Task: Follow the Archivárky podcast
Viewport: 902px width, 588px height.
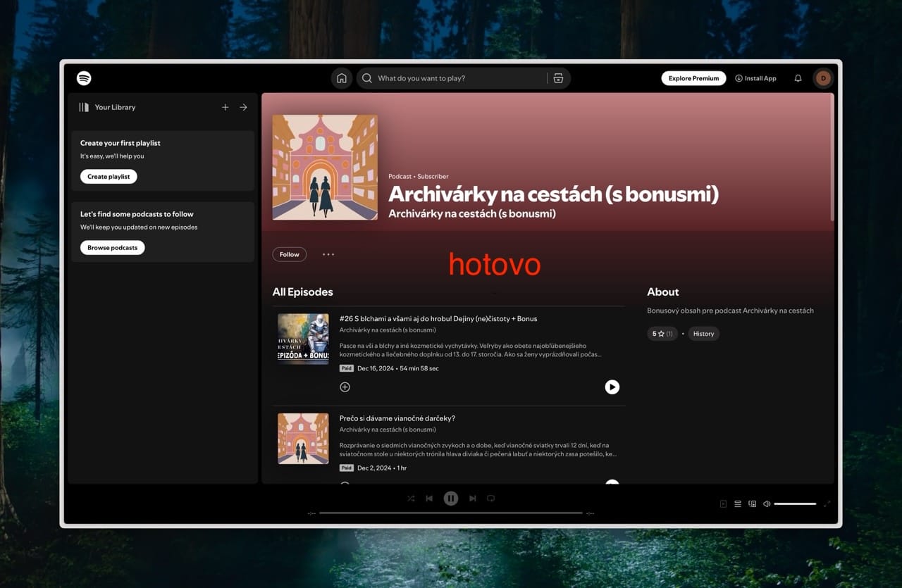Action: click(290, 254)
